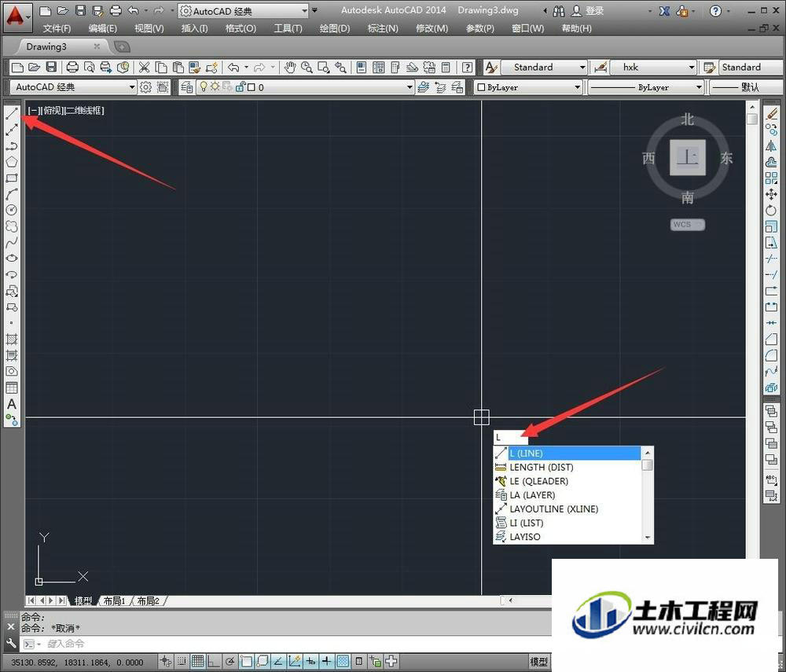
Task: Toggle Lineweight display in status bar
Action: pos(326,662)
